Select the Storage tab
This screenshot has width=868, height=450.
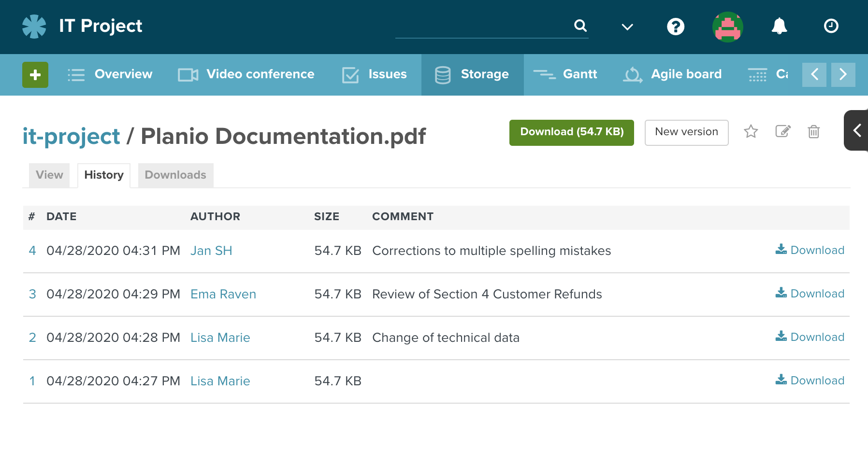pos(472,74)
